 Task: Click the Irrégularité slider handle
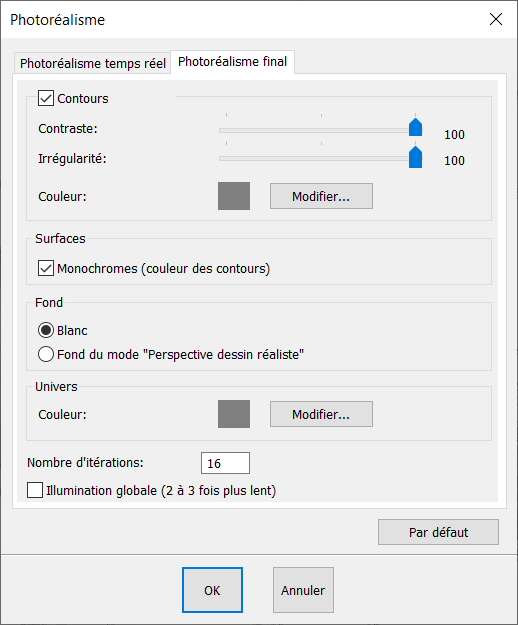[415, 157]
